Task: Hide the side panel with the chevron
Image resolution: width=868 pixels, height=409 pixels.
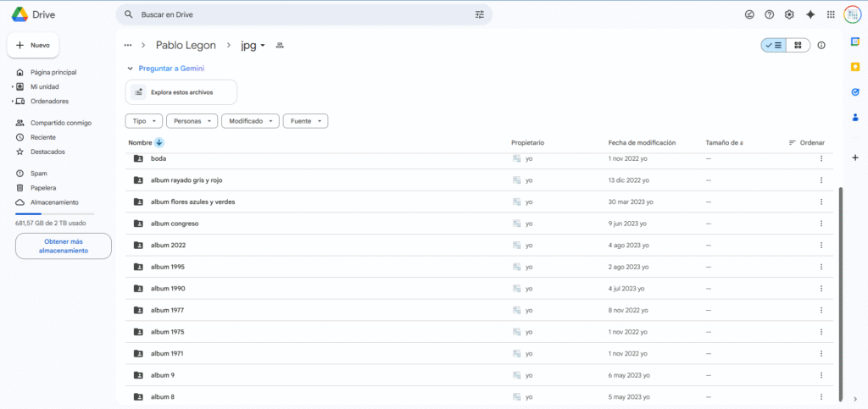Action: tap(855, 399)
